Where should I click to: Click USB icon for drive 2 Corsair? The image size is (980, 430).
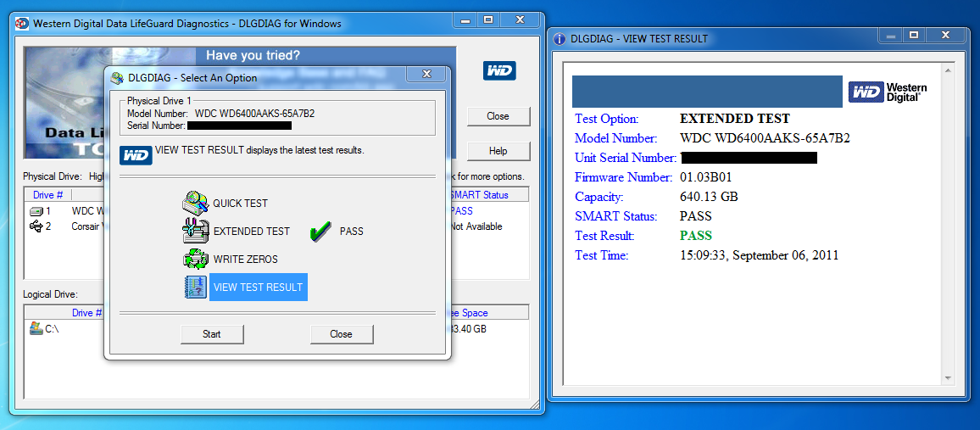(36, 226)
